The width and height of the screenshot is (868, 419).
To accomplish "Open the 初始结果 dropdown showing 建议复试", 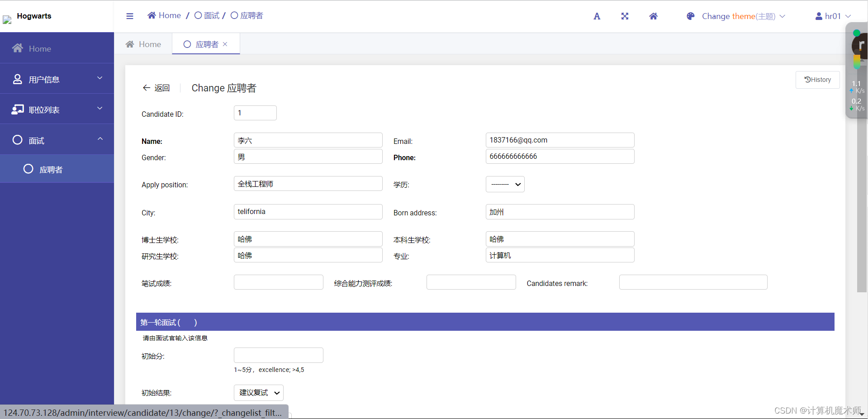I will click(x=258, y=393).
